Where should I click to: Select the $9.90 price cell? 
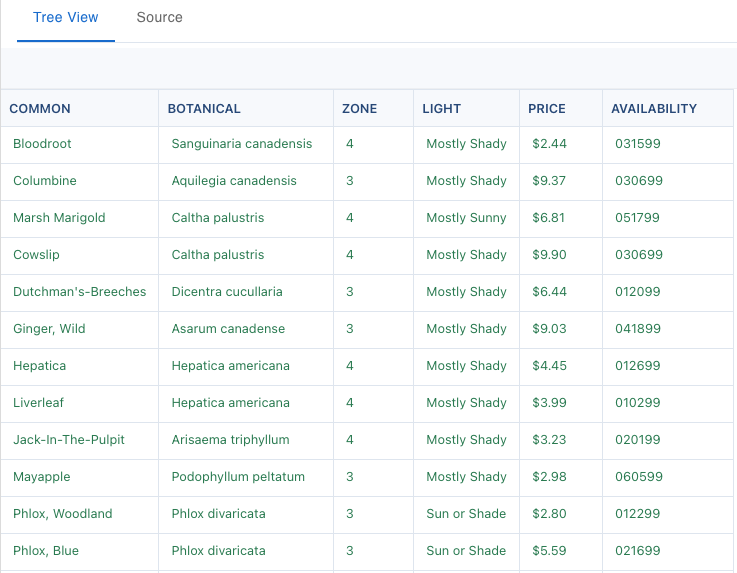click(x=561, y=255)
